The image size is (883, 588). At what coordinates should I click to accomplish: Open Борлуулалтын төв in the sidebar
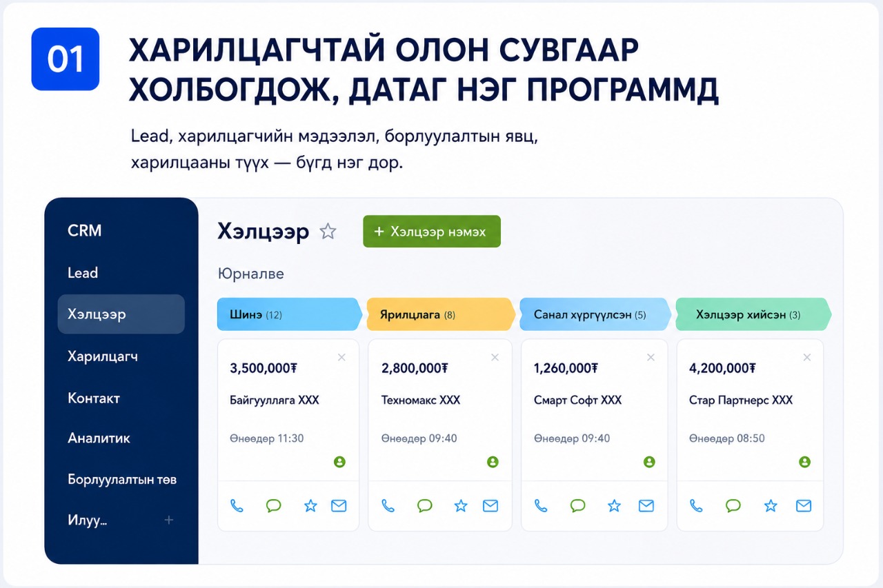point(122,479)
